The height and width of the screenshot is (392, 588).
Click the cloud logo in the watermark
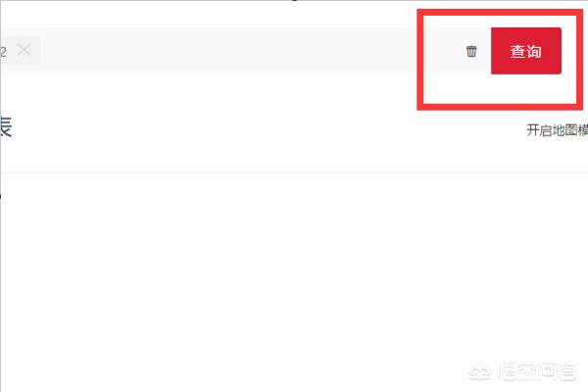tap(479, 371)
